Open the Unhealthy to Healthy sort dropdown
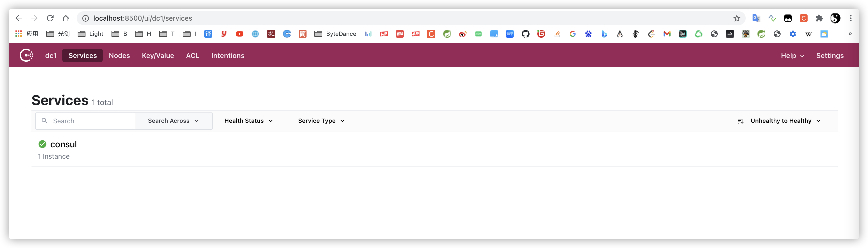 point(779,121)
